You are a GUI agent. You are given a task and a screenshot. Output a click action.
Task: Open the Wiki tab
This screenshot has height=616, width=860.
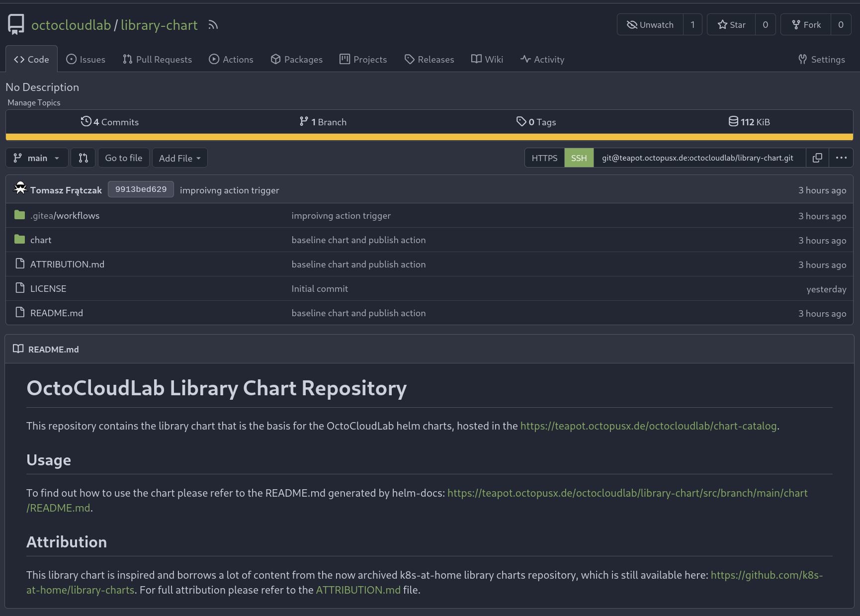(x=487, y=59)
